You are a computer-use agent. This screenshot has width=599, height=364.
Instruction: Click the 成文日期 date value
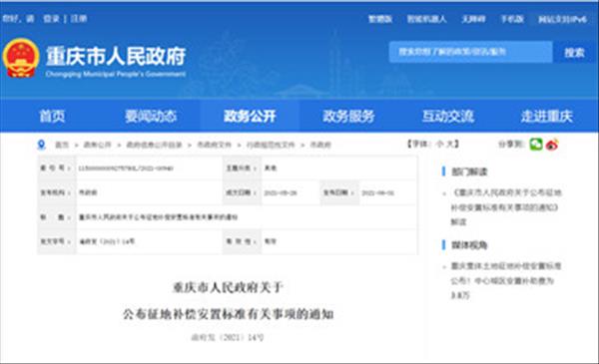pyautogui.click(x=281, y=193)
